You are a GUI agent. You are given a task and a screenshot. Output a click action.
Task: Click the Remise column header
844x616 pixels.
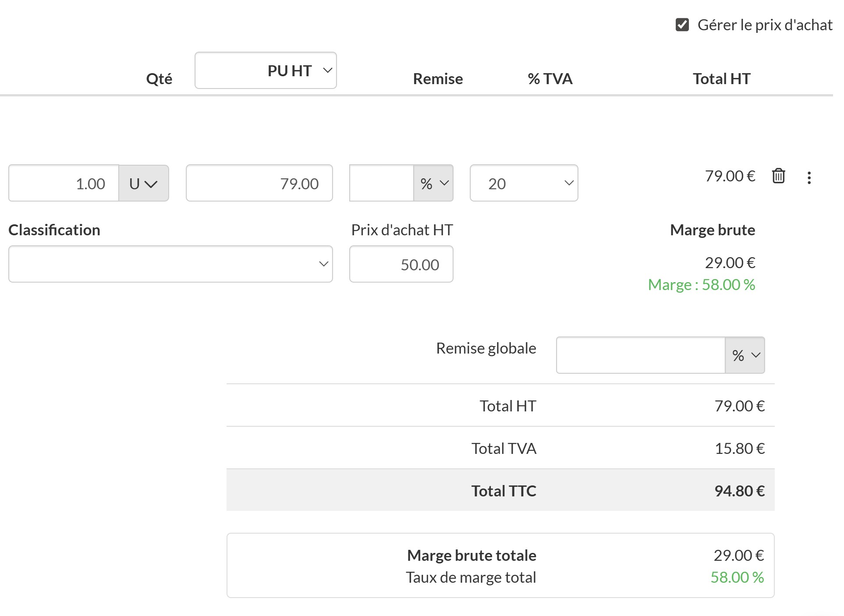[x=438, y=79]
